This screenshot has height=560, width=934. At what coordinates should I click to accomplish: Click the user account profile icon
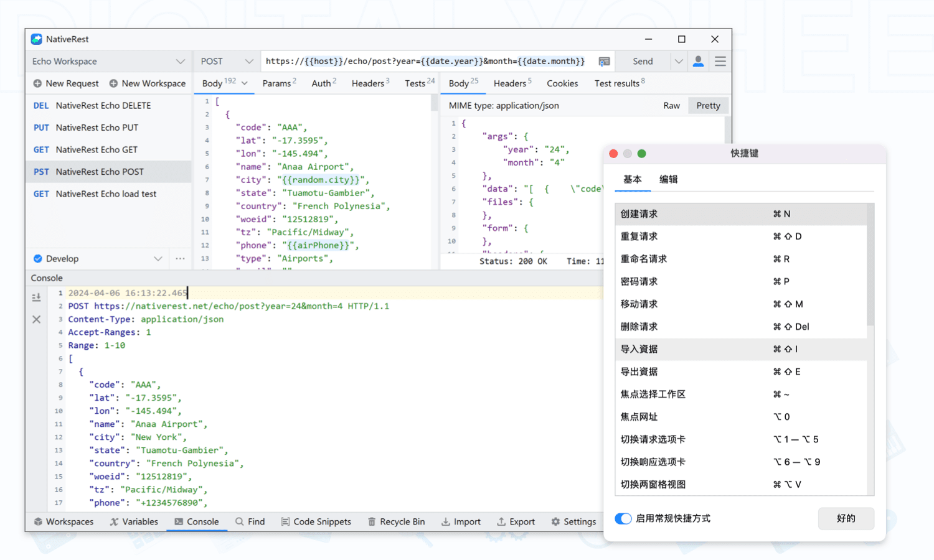[698, 61]
